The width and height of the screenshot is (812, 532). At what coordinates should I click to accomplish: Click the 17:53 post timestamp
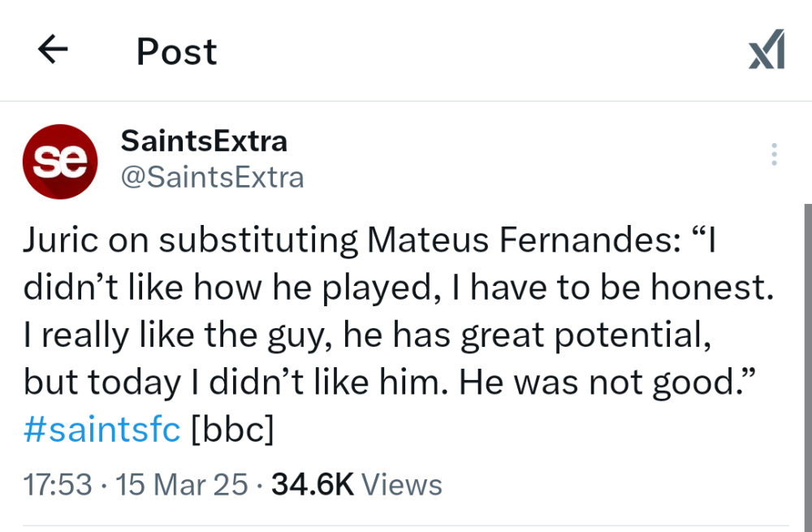[x=58, y=485]
